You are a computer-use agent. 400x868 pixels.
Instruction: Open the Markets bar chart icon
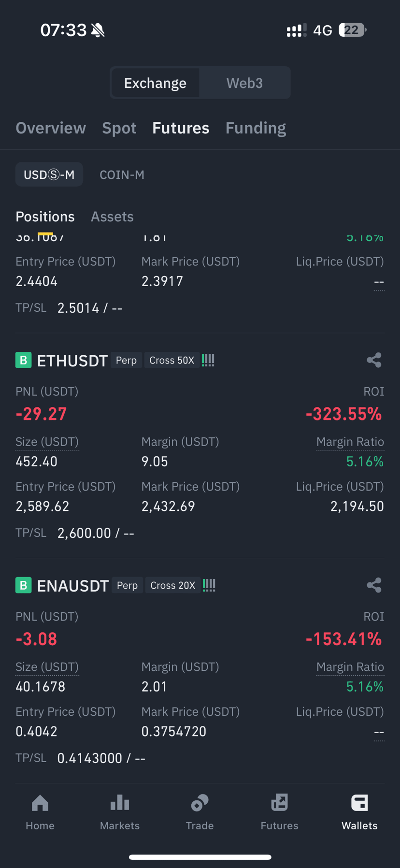(x=120, y=803)
